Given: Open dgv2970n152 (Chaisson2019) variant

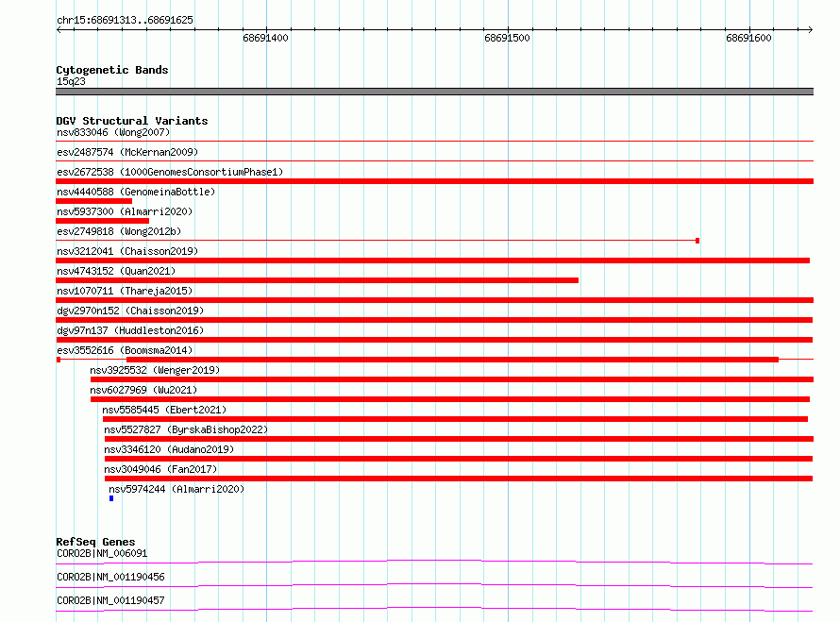Looking at the screenshot, I should [130, 311].
